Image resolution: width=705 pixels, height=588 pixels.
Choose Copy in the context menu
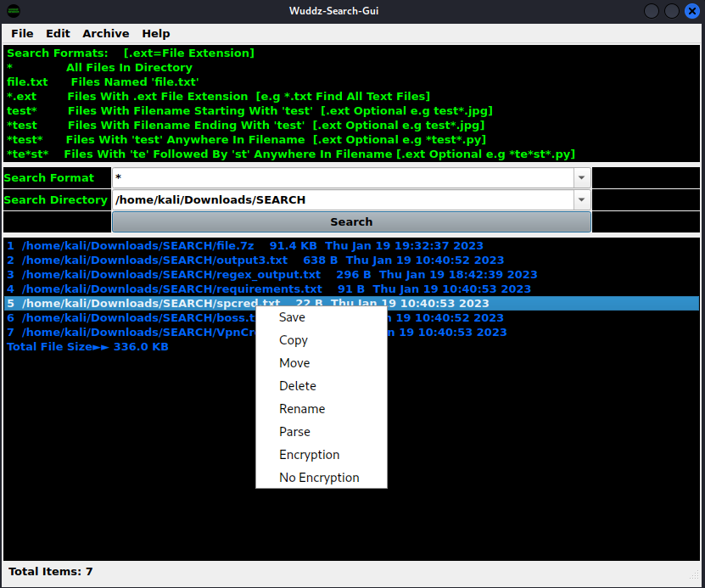[x=293, y=339]
